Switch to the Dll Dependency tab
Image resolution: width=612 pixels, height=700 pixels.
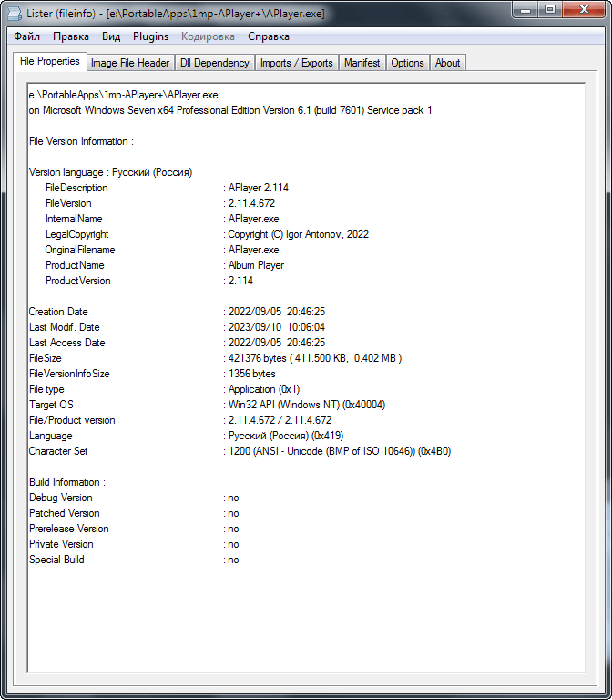point(215,63)
